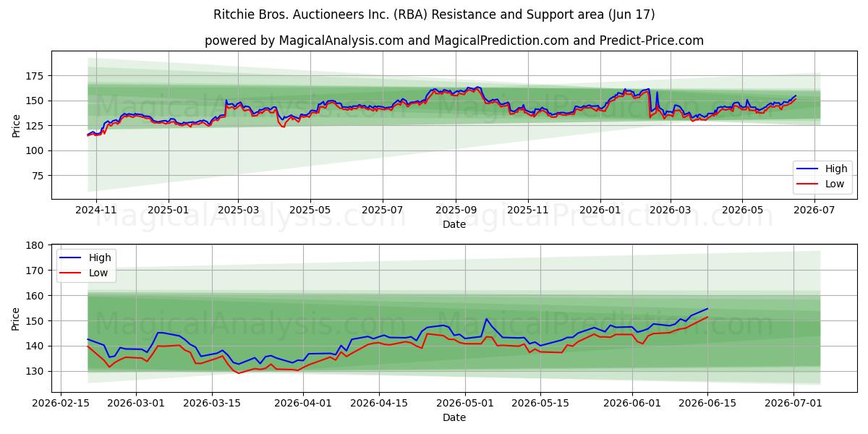Image resolution: width=868 pixels, height=434 pixels.
Task: Click 'High' in the bottom chart legend
Action: 100,258
